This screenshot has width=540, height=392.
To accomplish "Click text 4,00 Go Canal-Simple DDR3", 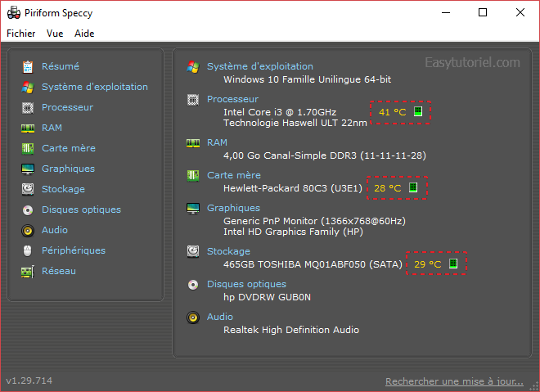I will click(290, 155).
